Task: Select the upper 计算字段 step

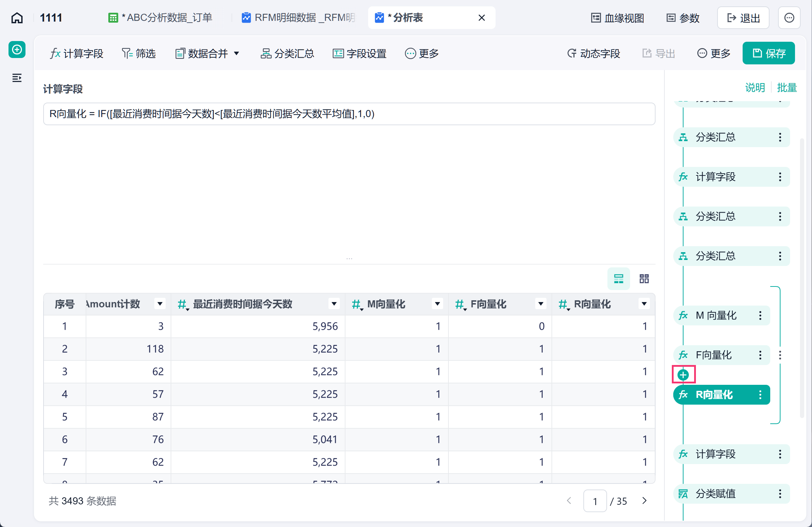Action: (732, 177)
